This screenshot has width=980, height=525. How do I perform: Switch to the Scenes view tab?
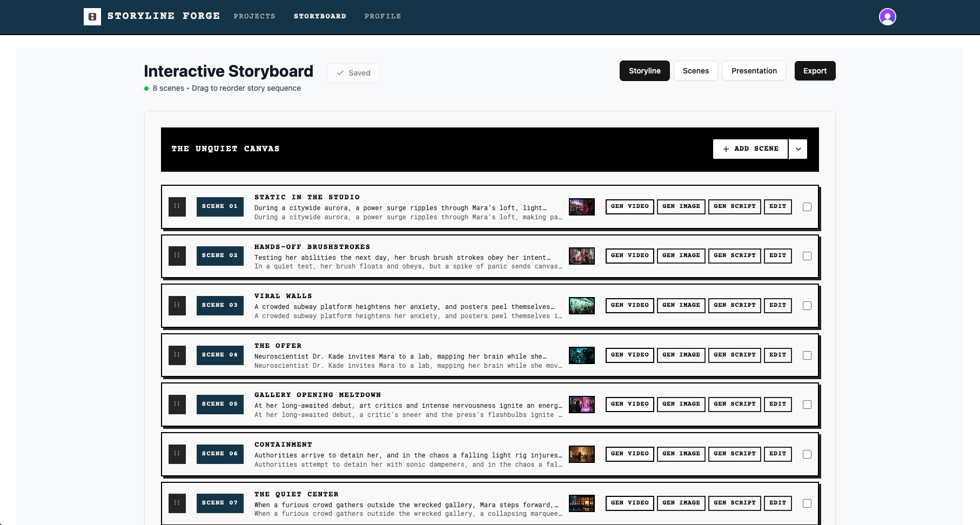[695, 71]
